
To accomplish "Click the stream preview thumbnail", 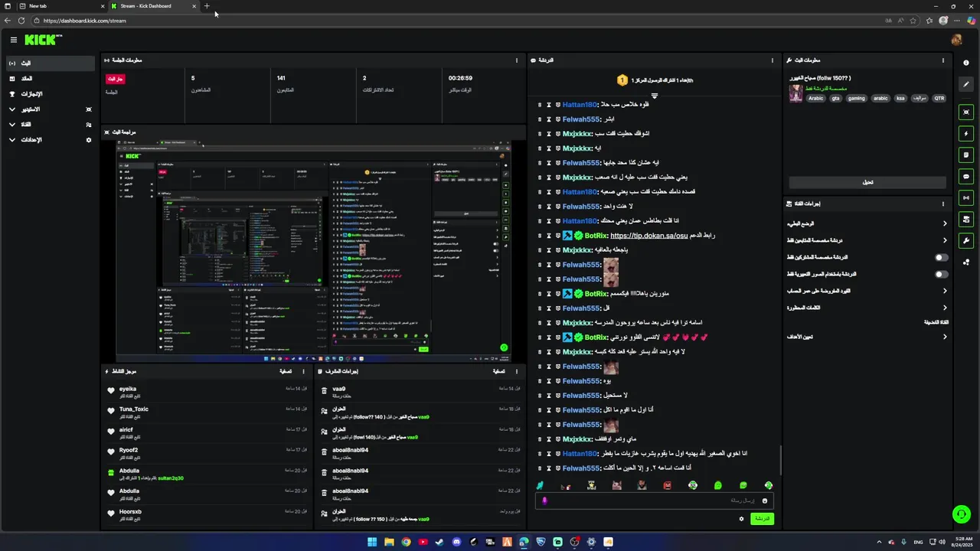I will (x=313, y=250).
